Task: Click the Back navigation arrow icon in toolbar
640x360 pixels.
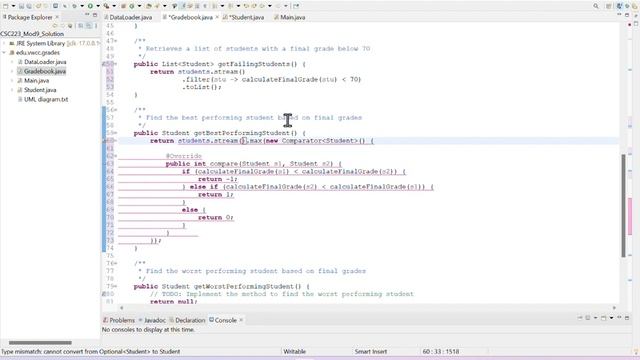Action: click(x=262, y=6)
